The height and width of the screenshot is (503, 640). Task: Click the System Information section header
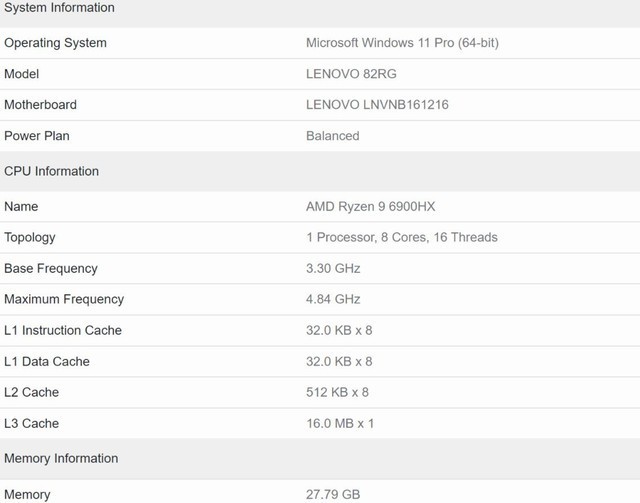(59, 8)
